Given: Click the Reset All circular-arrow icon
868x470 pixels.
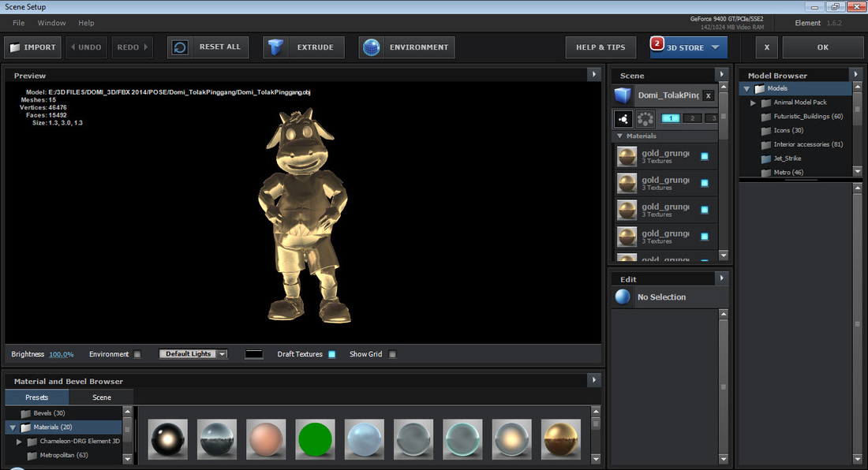Looking at the screenshot, I should (180, 47).
